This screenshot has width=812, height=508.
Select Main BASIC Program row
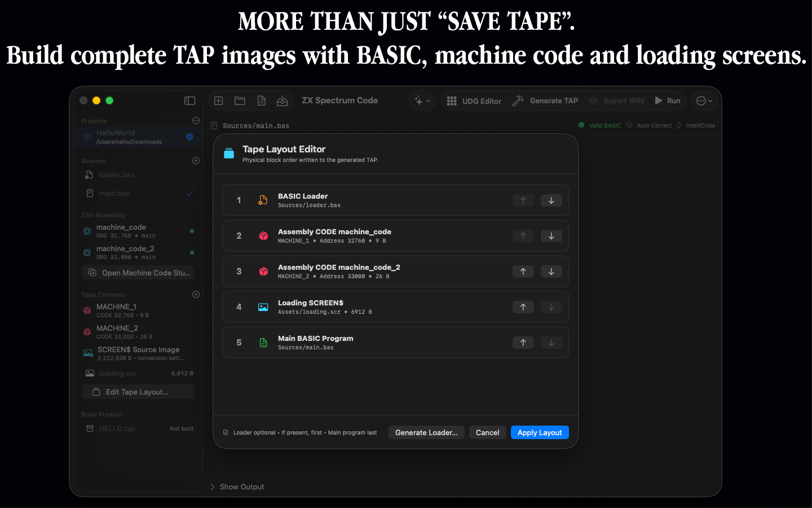[396, 343]
